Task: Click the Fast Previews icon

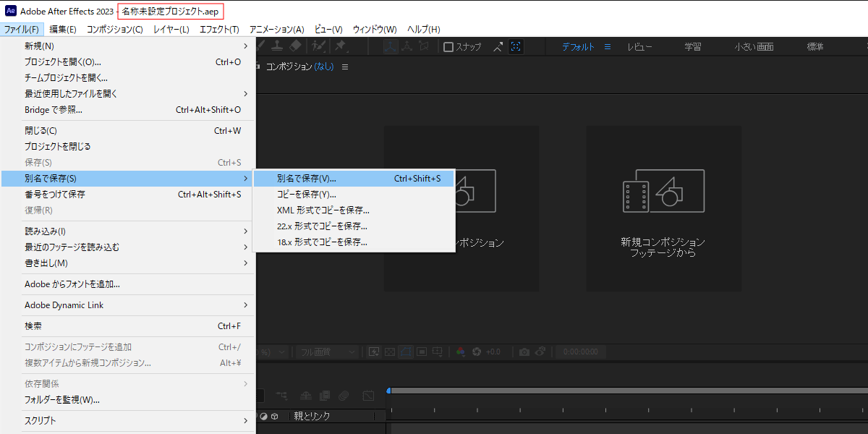Action: click(x=374, y=352)
